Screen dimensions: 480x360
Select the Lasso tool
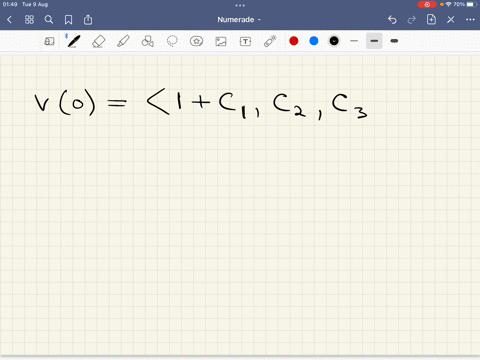(172, 41)
